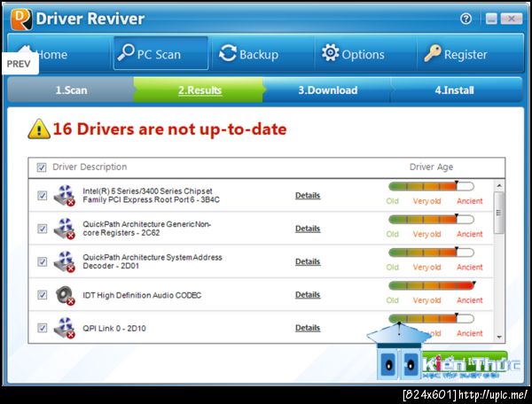Select the 4.Install step
The image size is (532, 404).
point(455,90)
